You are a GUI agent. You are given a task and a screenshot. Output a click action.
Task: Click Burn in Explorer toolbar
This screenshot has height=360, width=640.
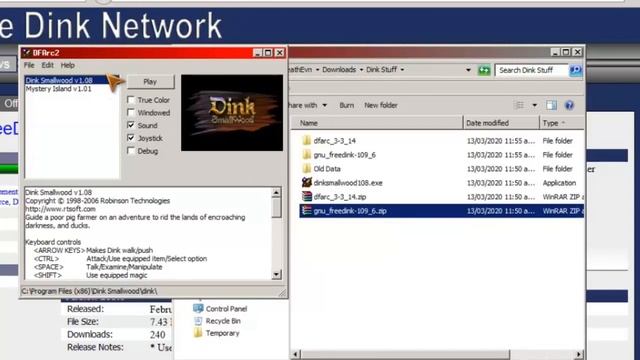347,105
